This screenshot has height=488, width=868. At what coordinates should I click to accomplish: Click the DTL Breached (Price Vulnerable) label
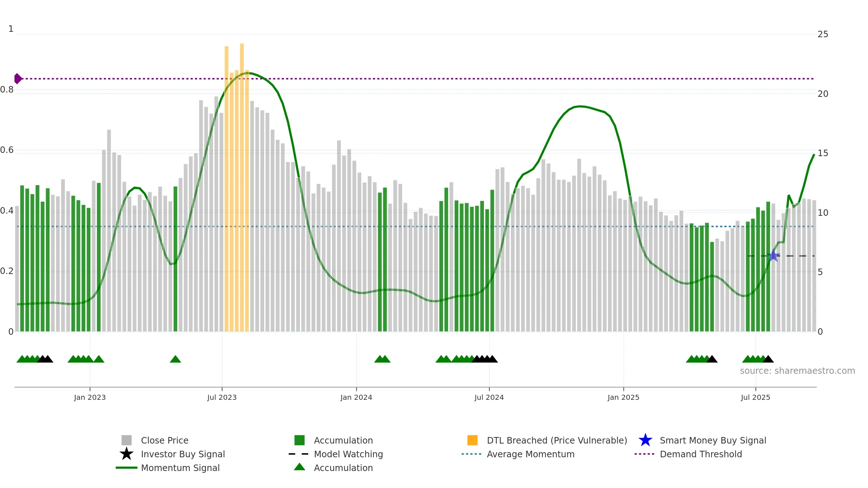[557, 440]
